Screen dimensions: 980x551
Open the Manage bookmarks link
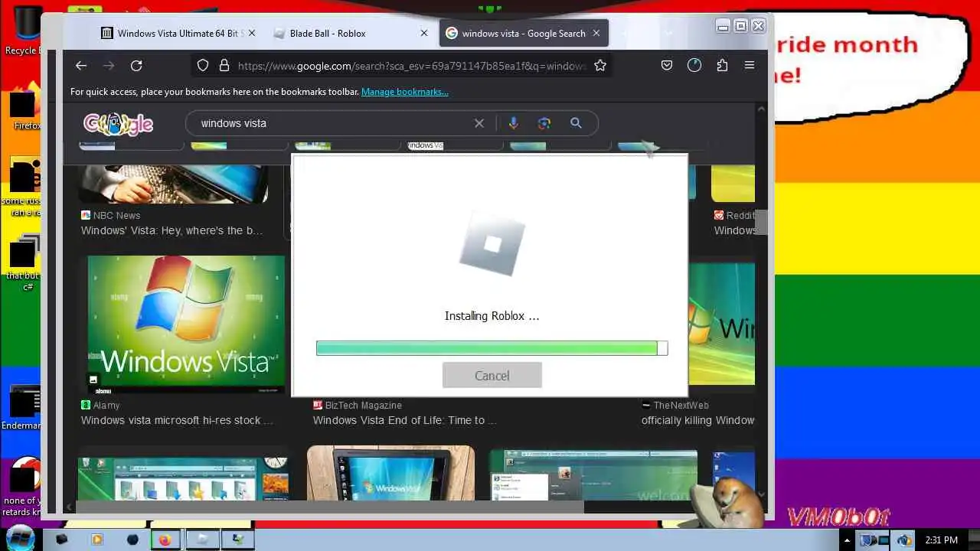tap(405, 92)
